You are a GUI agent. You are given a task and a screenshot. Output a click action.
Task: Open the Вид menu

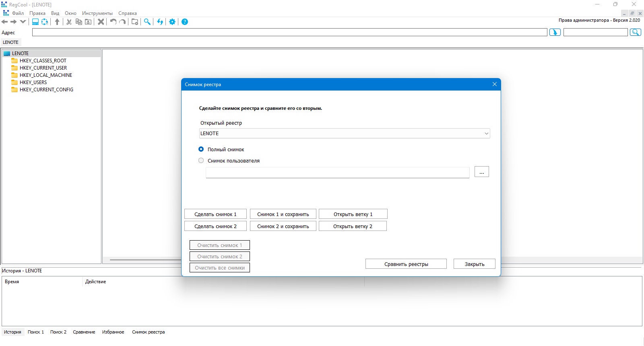pos(55,13)
